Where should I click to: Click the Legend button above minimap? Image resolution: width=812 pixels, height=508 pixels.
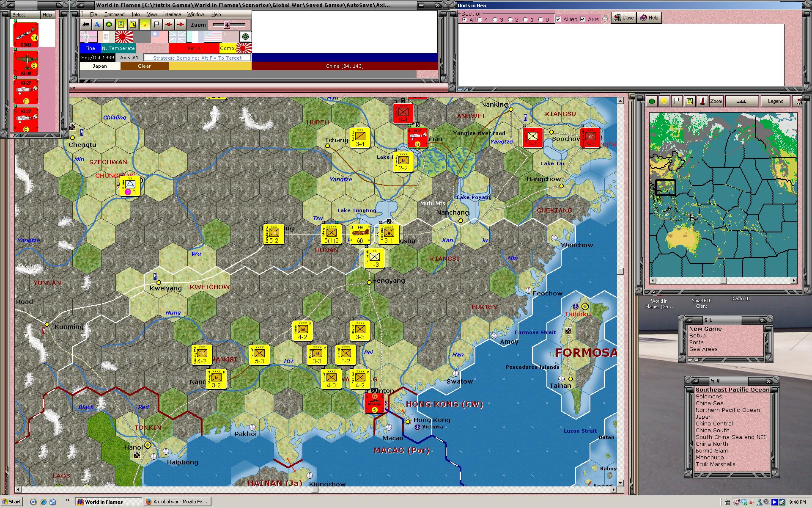coord(775,101)
